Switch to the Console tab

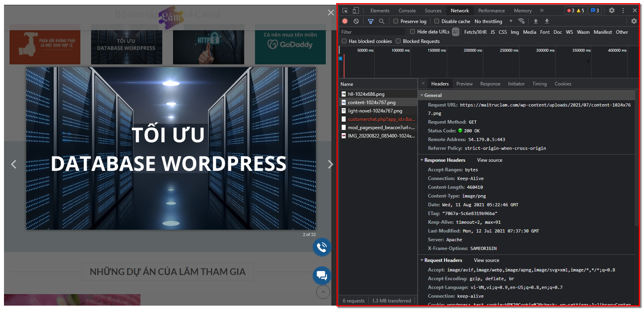[407, 11]
